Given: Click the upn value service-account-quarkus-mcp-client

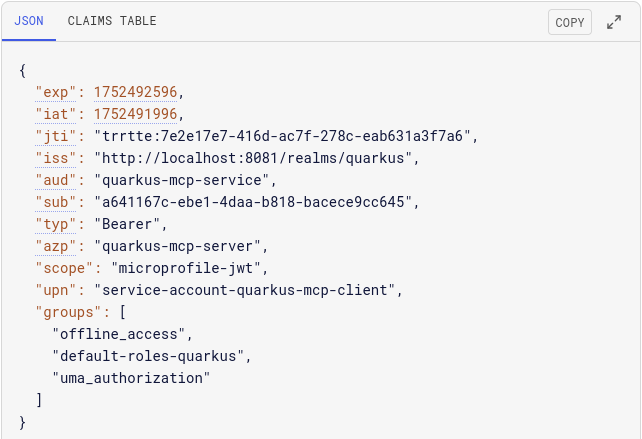Looking at the screenshot, I should pyautogui.click(x=244, y=290).
